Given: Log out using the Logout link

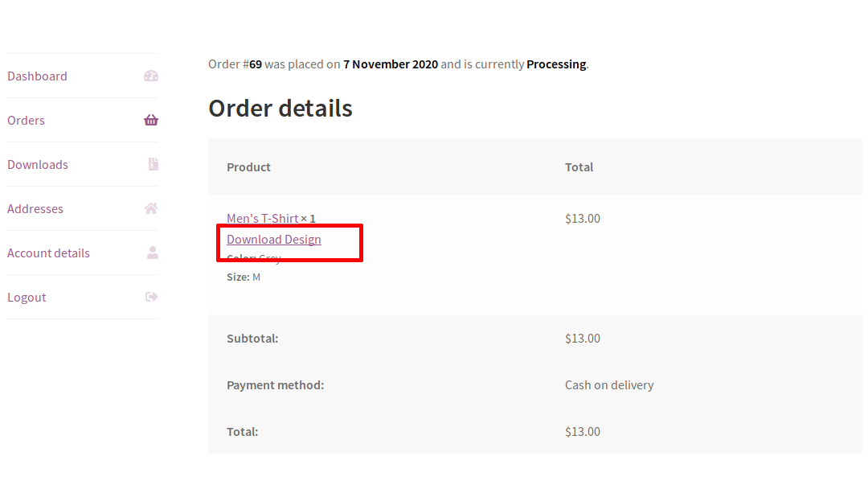Looking at the screenshot, I should [27, 298].
